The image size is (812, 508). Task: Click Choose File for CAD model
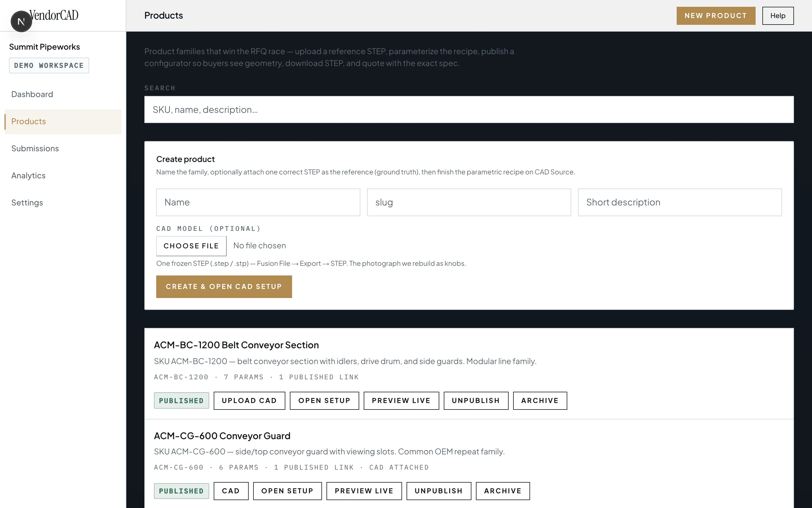(x=191, y=246)
